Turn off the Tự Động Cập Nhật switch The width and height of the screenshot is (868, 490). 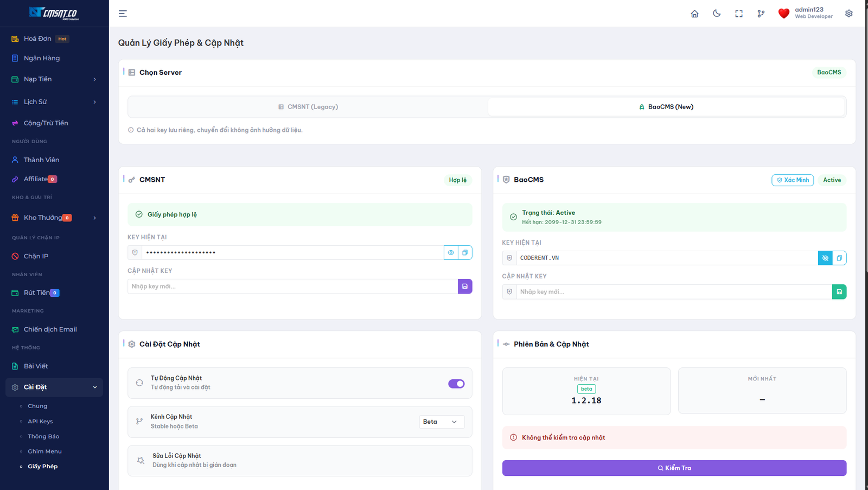pyautogui.click(x=456, y=384)
